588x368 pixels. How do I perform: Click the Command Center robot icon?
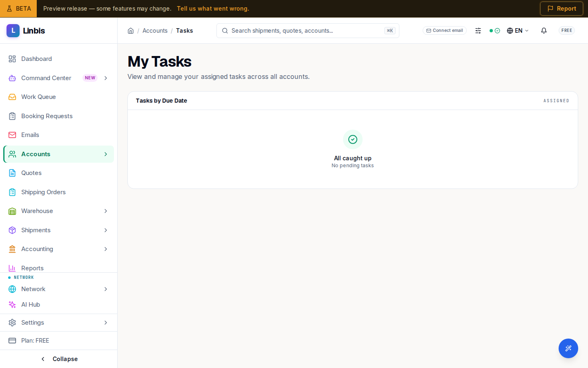tap(12, 78)
